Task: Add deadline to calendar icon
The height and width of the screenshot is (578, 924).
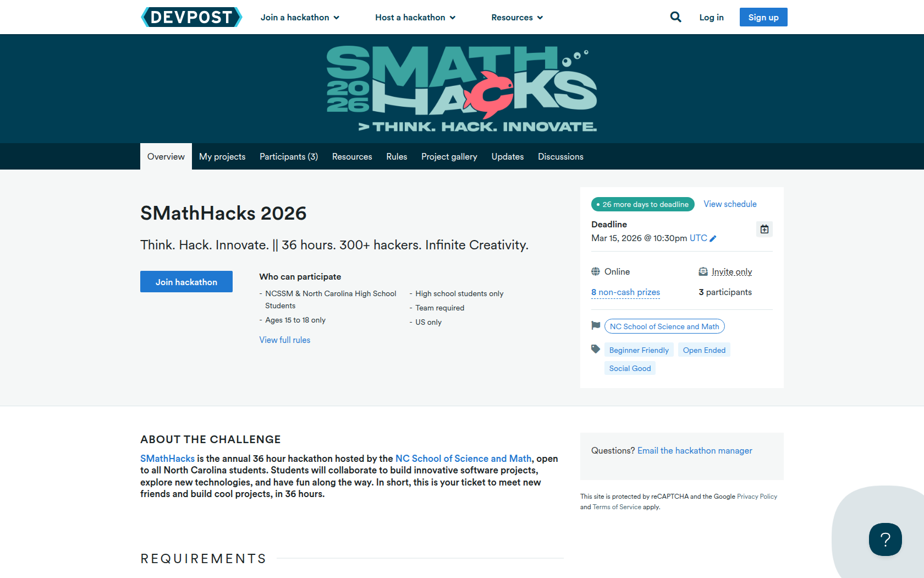Action: (x=765, y=229)
